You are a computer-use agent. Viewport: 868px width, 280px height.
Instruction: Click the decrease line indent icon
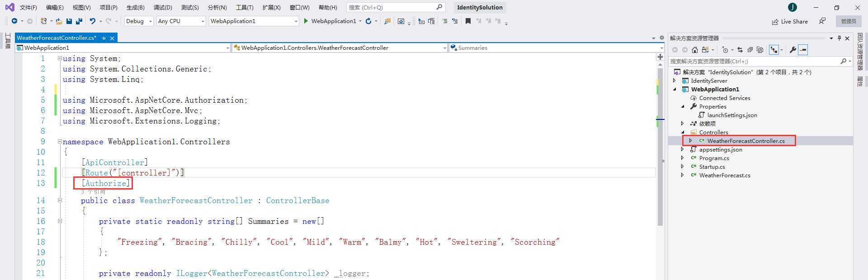click(x=421, y=21)
